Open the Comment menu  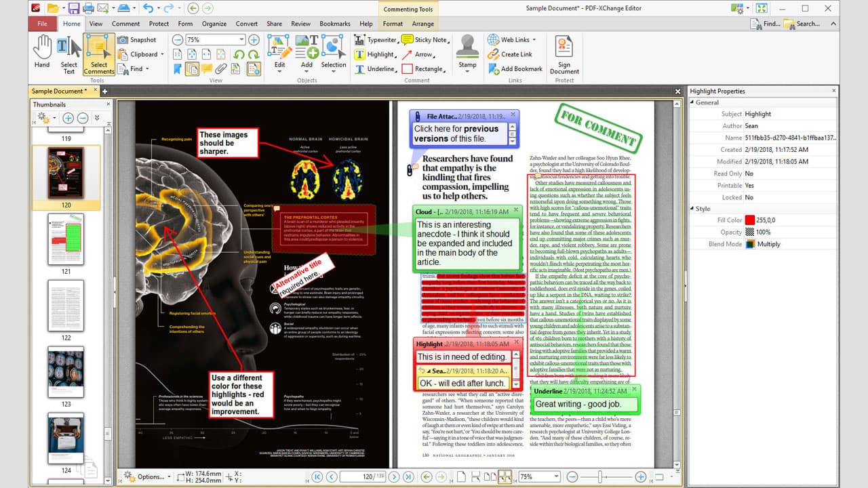click(x=125, y=23)
